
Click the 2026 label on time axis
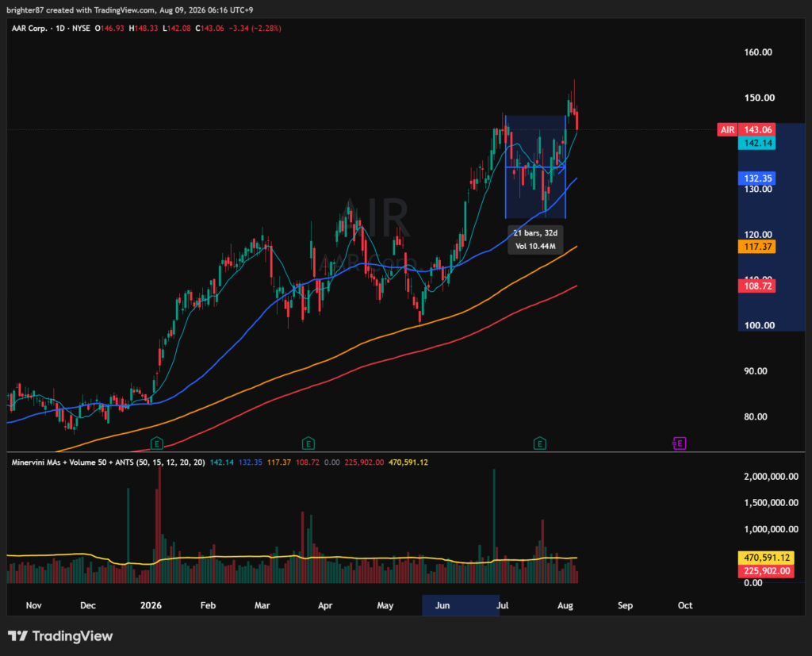pyautogui.click(x=151, y=605)
